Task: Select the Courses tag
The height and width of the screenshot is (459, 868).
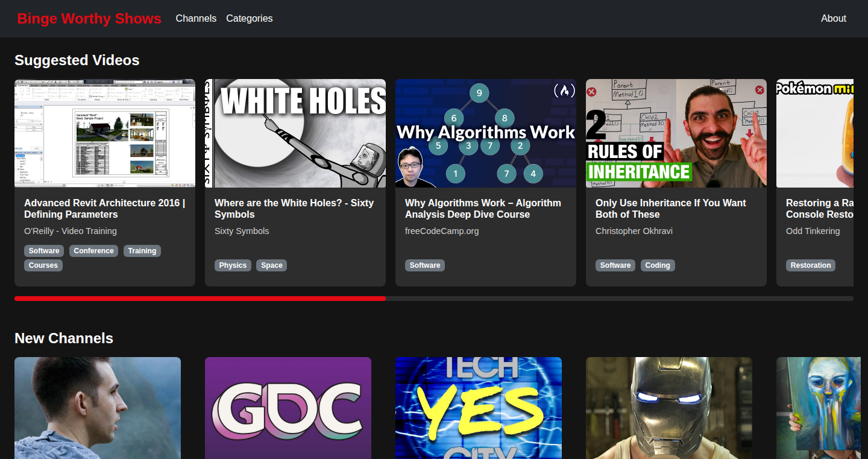Action: point(43,265)
